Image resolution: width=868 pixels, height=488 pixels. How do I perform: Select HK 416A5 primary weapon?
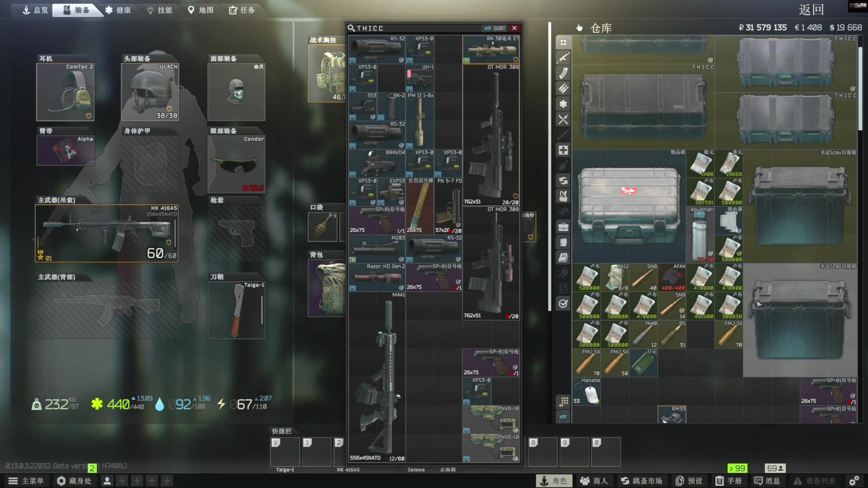[x=107, y=233]
